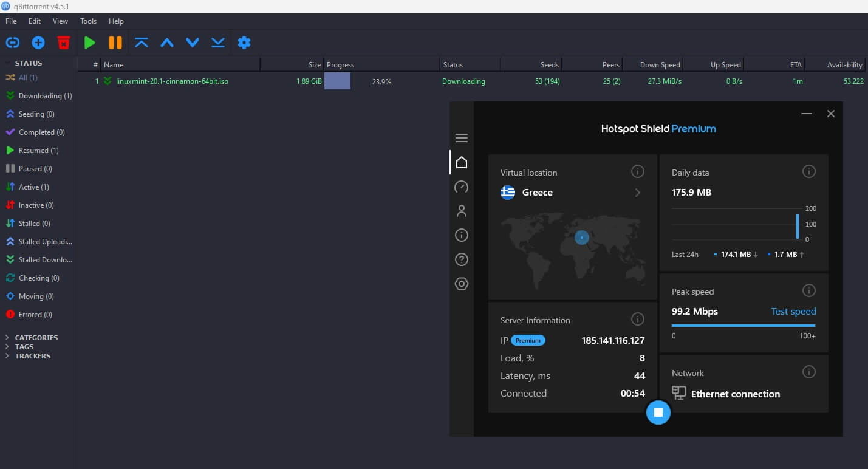Image resolution: width=868 pixels, height=469 pixels.
Task: Click info icon in Virtual location card
Action: click(x=638, y=172)
